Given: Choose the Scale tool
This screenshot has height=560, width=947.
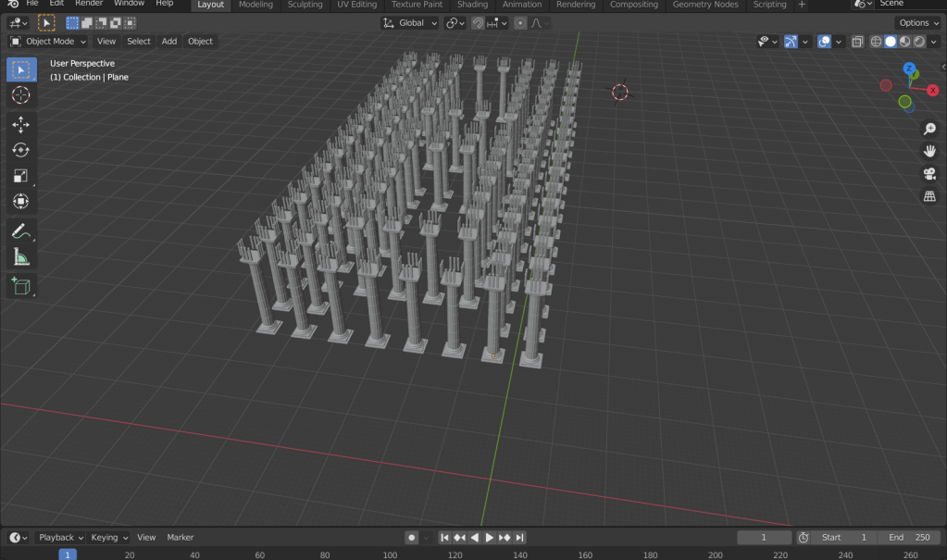Looking at the screenshot, I should (20, 176).
